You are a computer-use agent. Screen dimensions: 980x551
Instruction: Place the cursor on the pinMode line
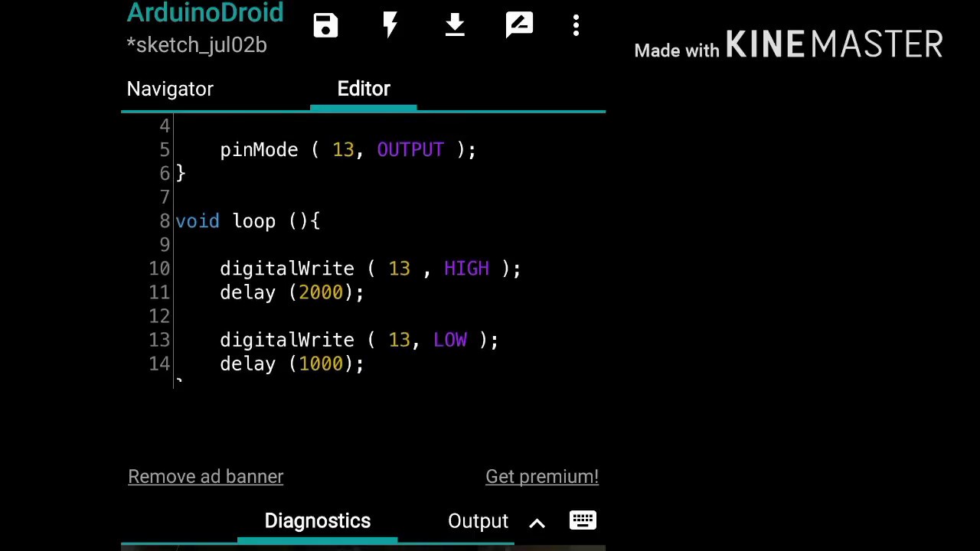[348, 150]
